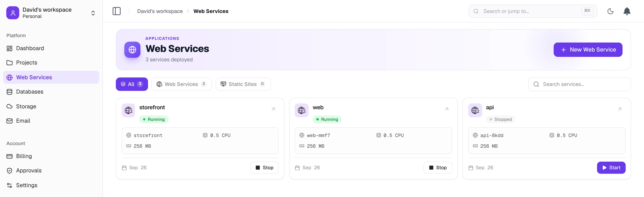Open Databases section
Image resolution: width=644 pixels, height=197 pixels.
(x=51, y=92)
